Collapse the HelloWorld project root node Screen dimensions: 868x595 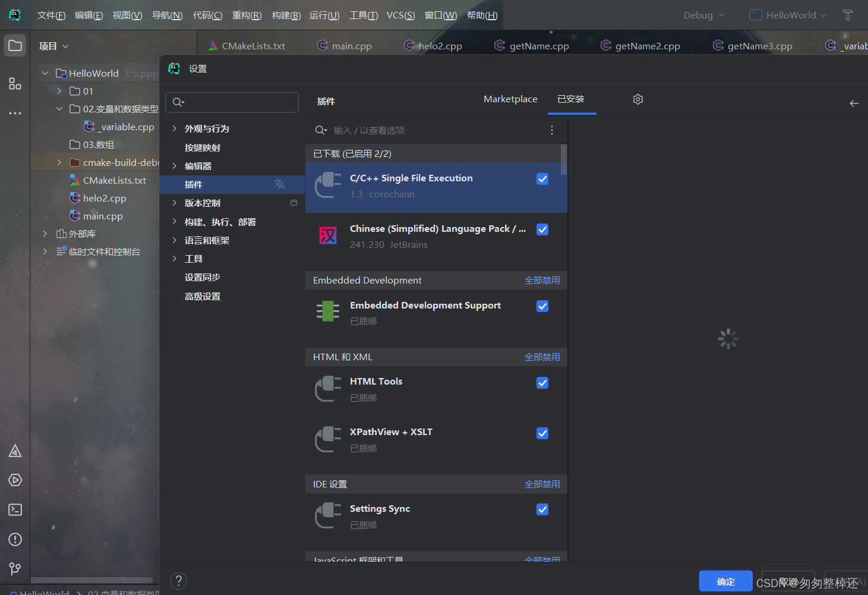click(x=45, y=73)
